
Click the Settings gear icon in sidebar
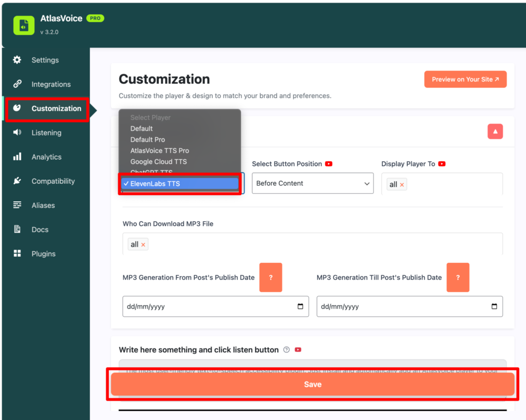17,60
